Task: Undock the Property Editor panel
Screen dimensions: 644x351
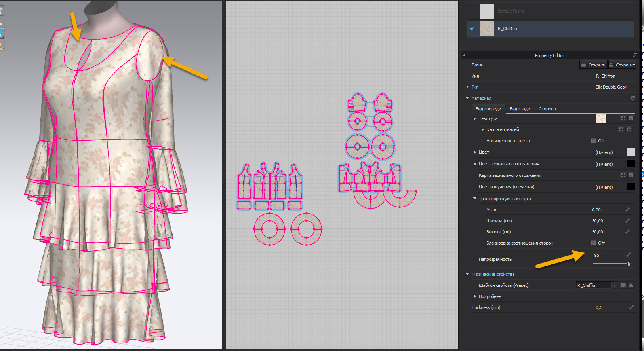Action: [635, 55]
